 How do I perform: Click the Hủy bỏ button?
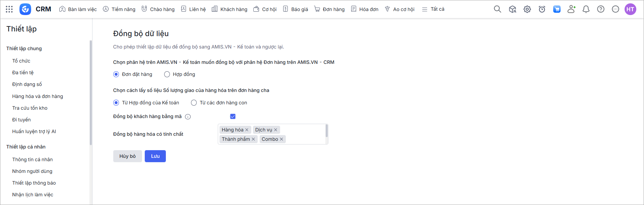tap(128, 156)
